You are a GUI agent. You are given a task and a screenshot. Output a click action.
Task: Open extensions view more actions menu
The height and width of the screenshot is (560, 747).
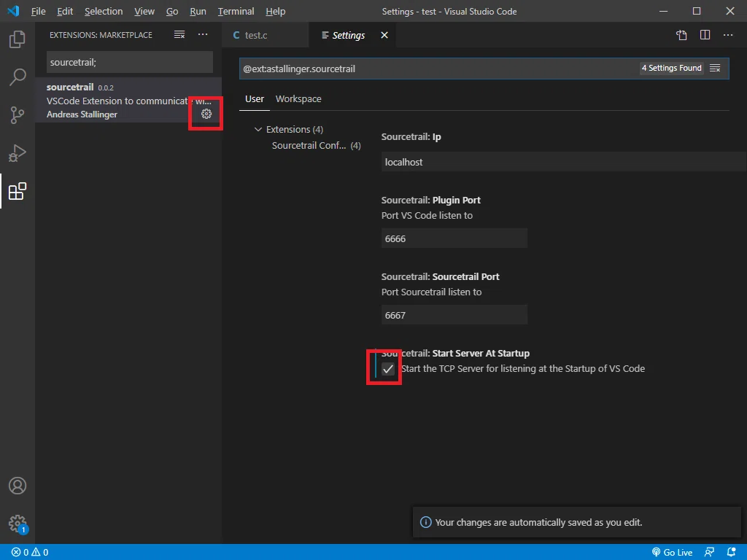point(203,35)
